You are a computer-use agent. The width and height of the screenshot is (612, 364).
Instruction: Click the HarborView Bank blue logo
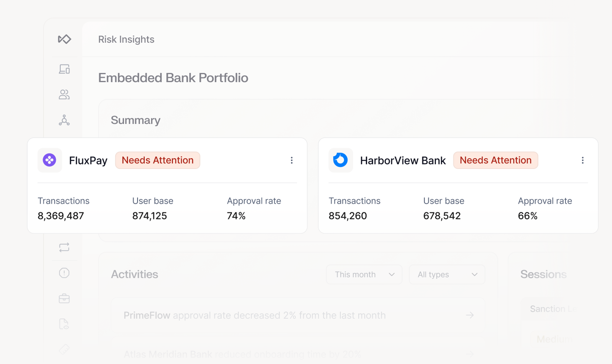click(x=340, y=160)
